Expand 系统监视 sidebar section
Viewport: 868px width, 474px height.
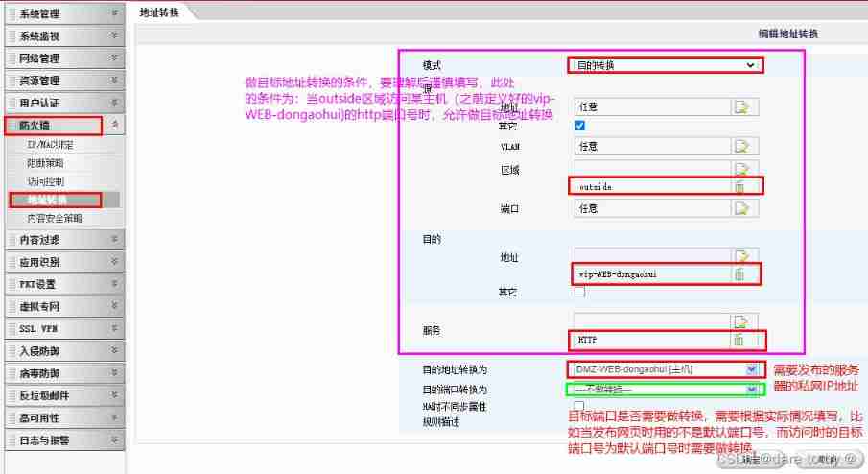point(63,36)
